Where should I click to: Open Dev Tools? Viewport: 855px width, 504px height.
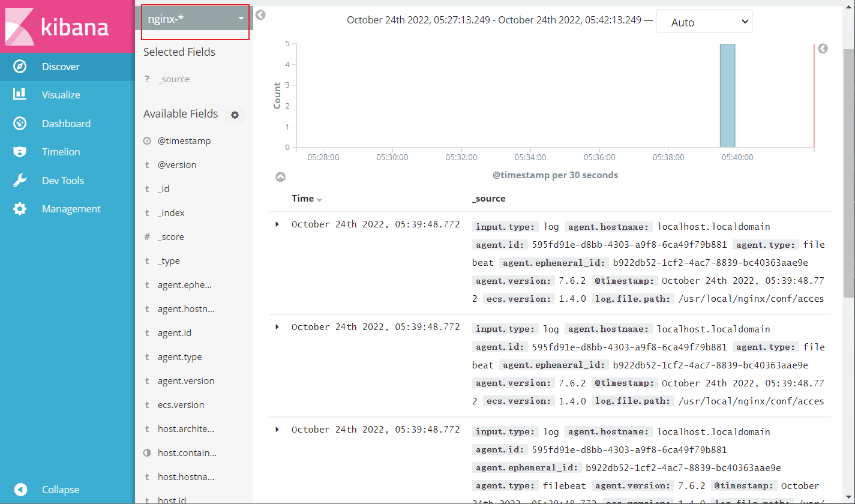point(62,180)
